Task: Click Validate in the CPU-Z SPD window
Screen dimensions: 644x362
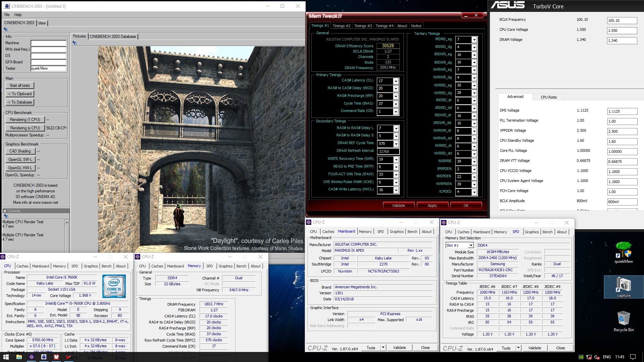Action: click(534, 348)
